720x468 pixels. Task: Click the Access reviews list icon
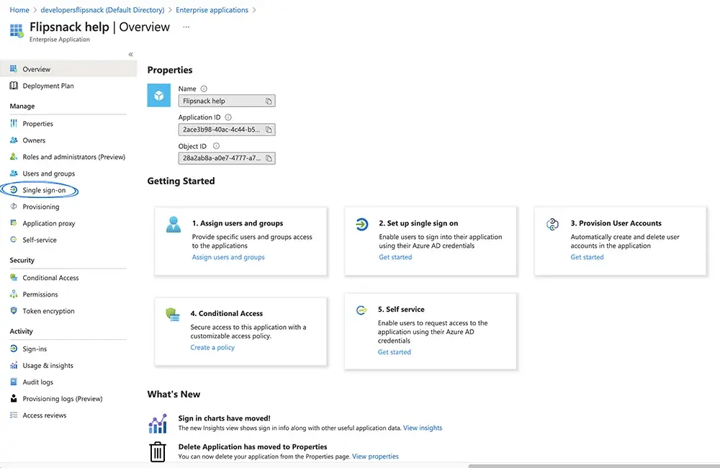[x=14, y=415]
